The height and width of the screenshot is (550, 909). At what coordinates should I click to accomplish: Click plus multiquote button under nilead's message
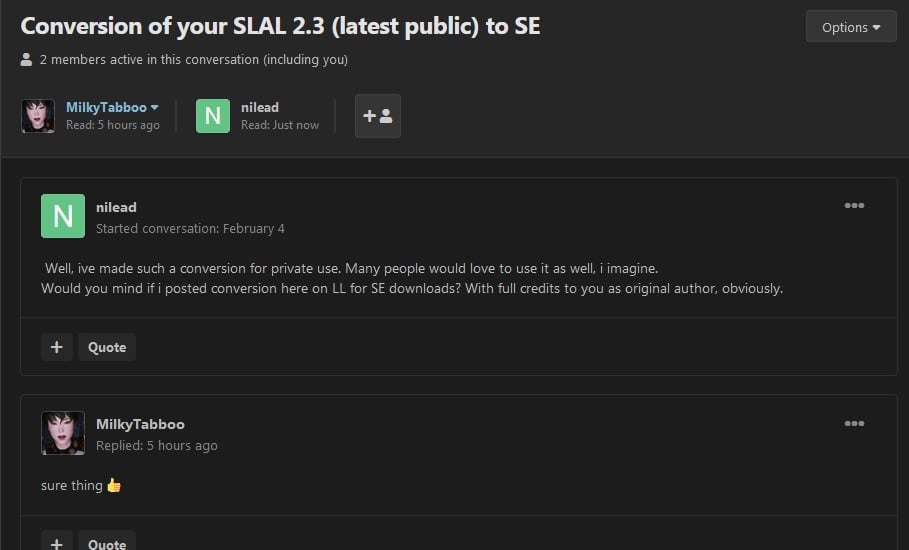tap(57, 347)
